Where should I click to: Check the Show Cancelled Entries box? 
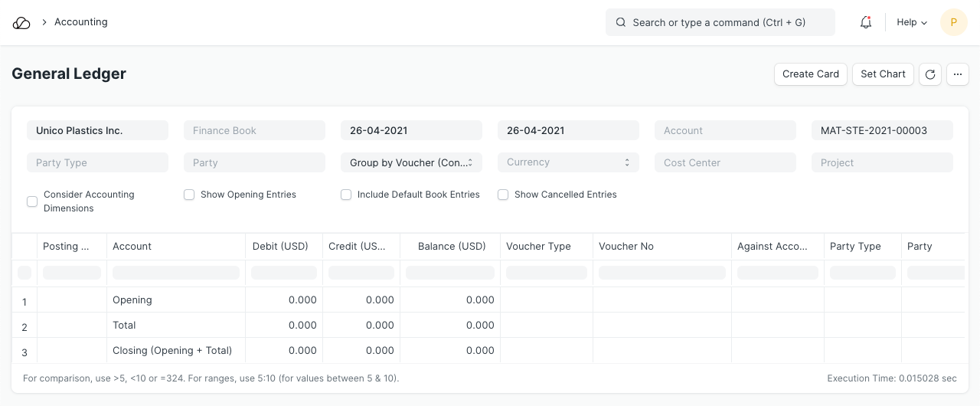point(503,195)
